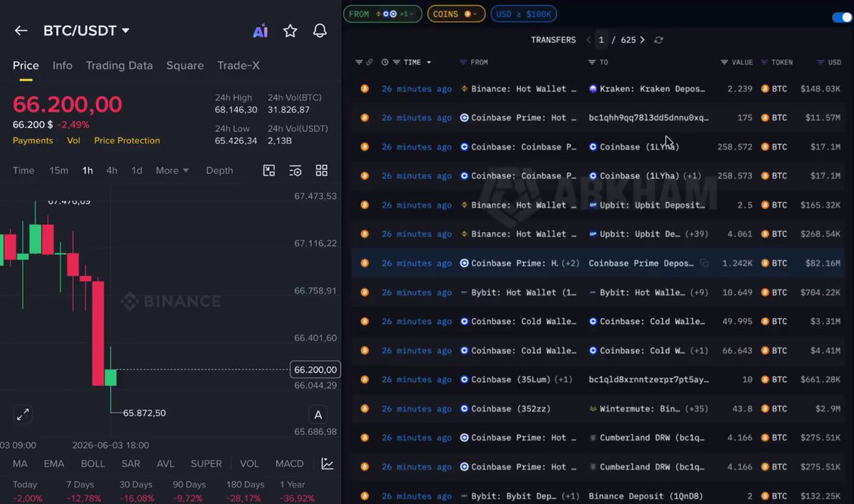Open the bc1qhh9qq78l3 address

[x=649, y=117]
